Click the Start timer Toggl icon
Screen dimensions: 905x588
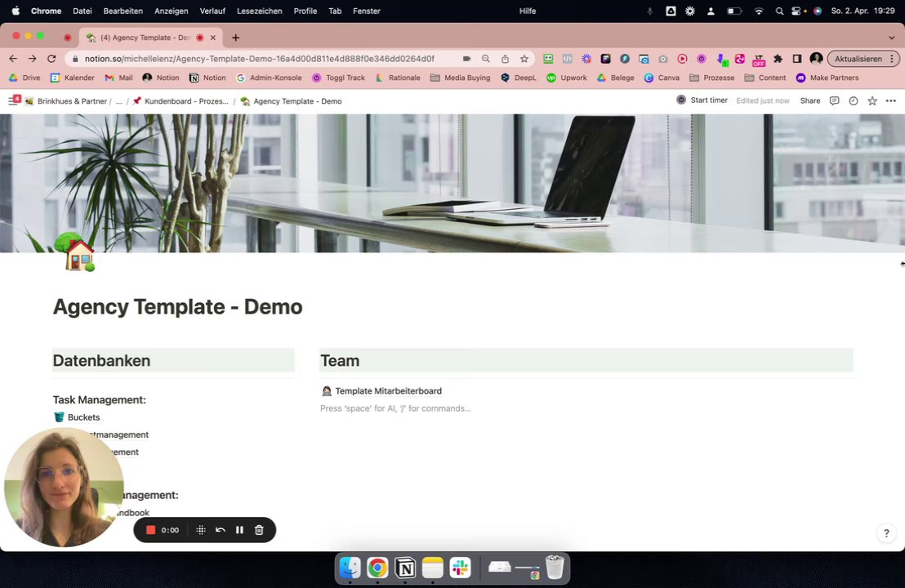[x=681, y=100]
